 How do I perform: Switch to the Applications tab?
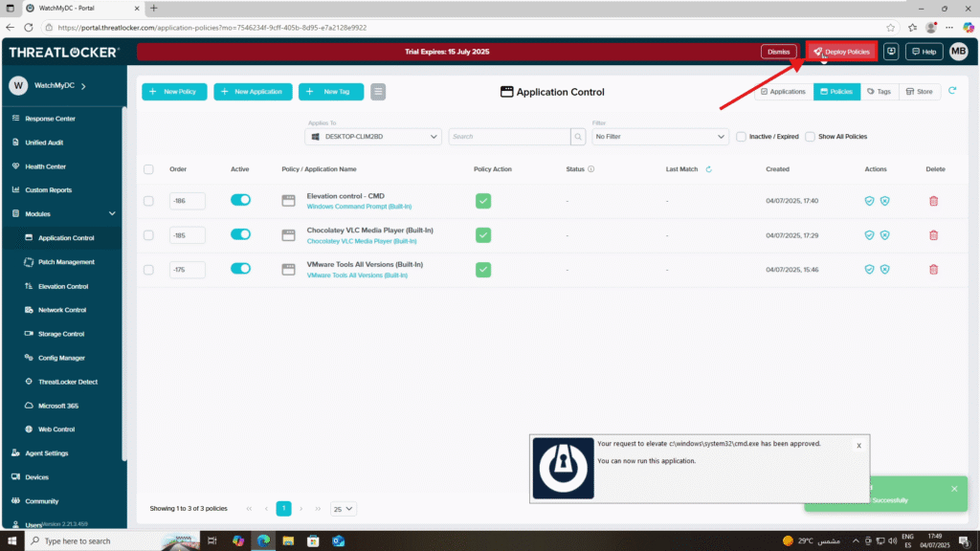coord(784,92)
